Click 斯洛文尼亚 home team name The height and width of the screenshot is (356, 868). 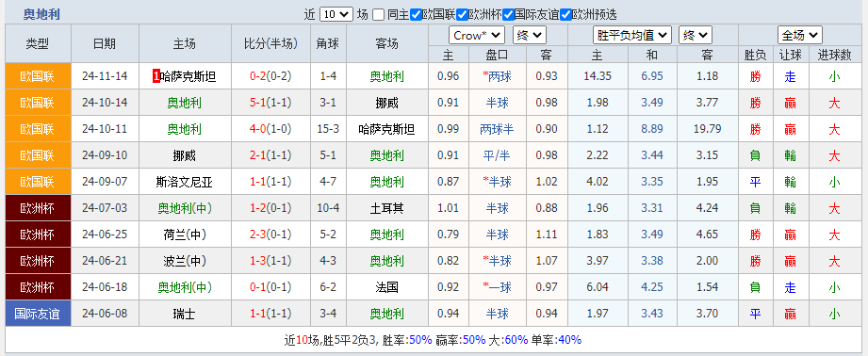coord(185,182)
